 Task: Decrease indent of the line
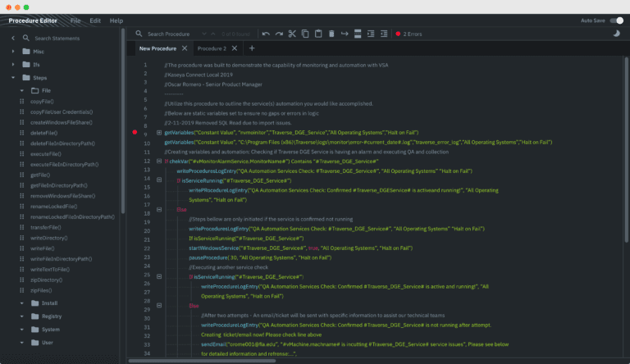384,34
